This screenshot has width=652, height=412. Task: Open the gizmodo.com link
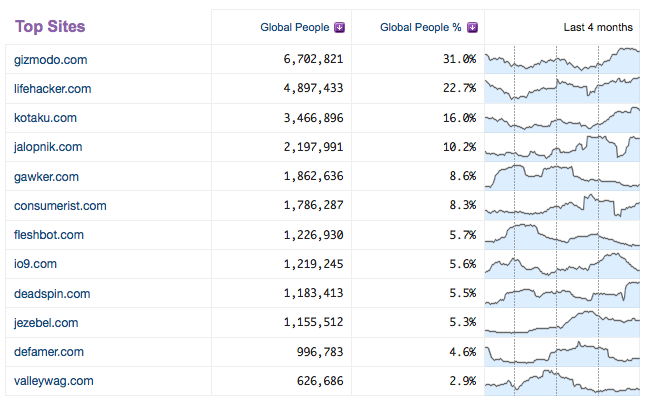click(51, 60)
